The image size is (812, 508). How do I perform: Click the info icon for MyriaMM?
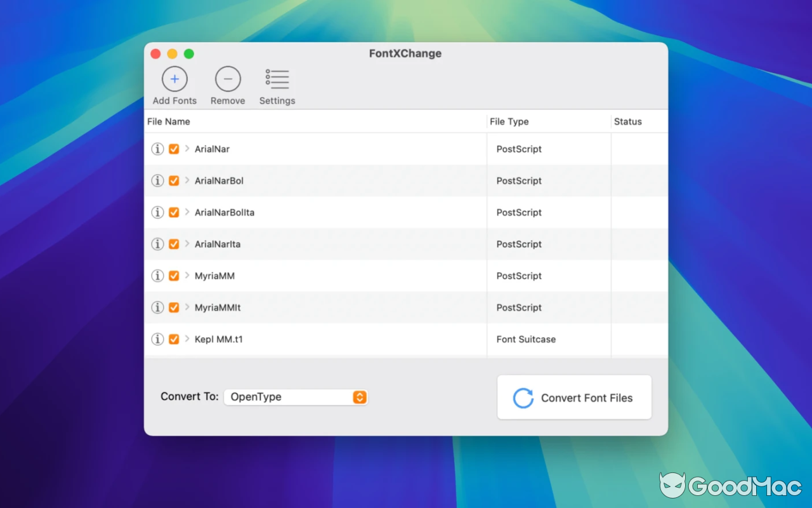[157, 276]
